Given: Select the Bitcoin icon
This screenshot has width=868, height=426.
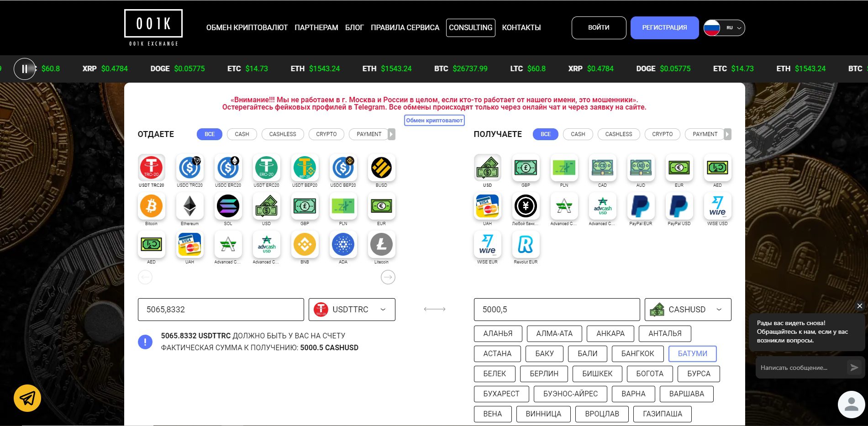Looking at the screenshot, I should (151, 206).
